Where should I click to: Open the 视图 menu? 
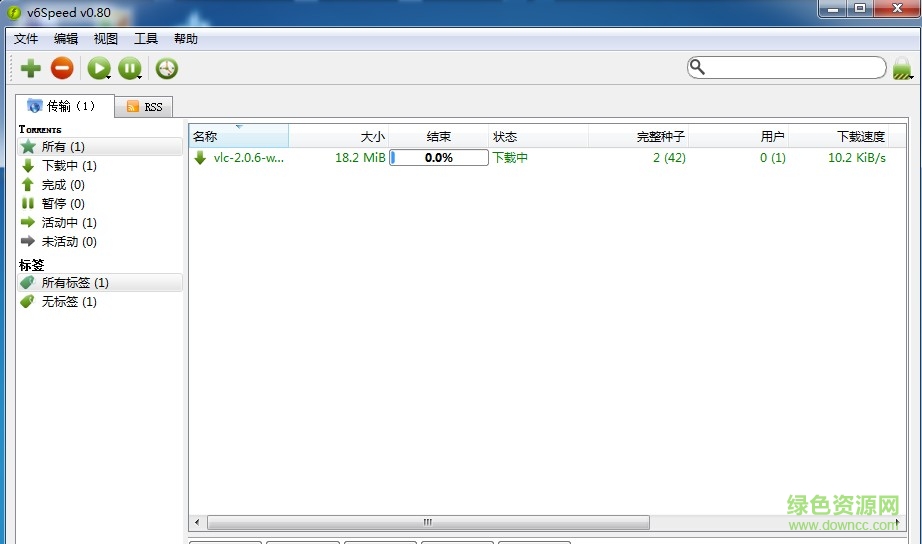(106, 39)
